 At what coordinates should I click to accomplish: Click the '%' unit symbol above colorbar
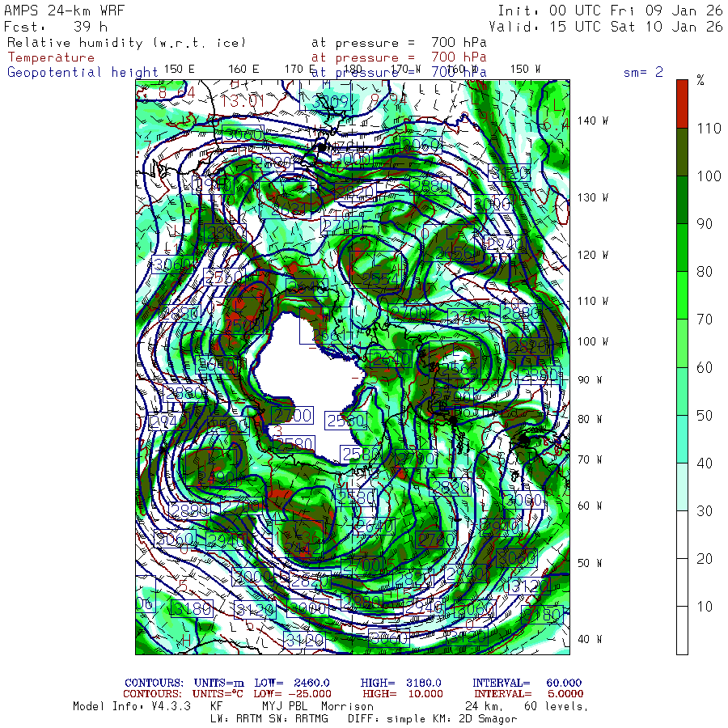tap(700, 80)
